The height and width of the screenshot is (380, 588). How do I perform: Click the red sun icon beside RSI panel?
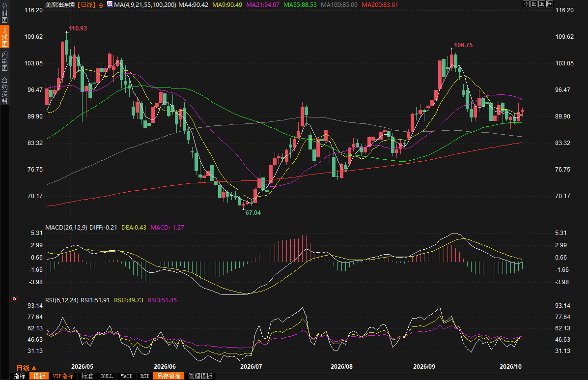pos(14,299)
